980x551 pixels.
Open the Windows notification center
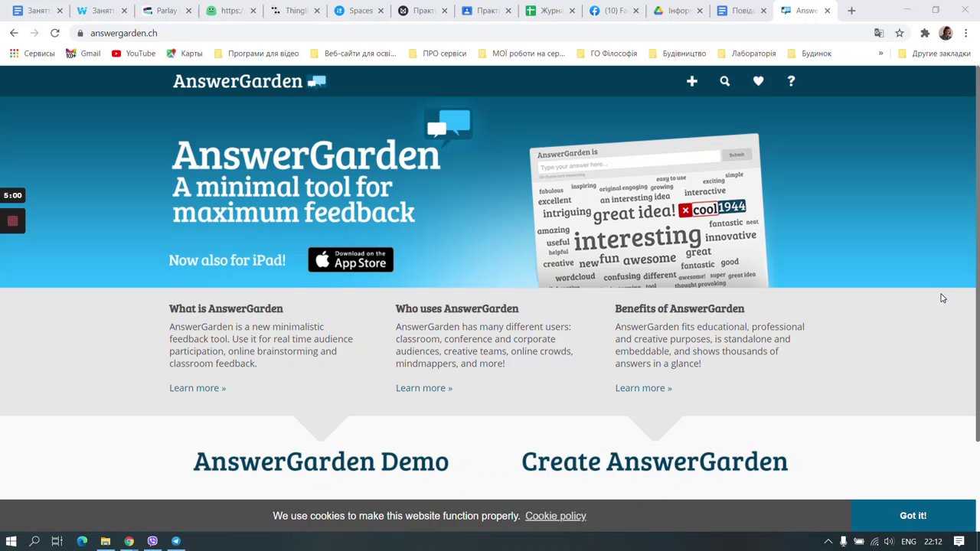[x=959, y=541]
